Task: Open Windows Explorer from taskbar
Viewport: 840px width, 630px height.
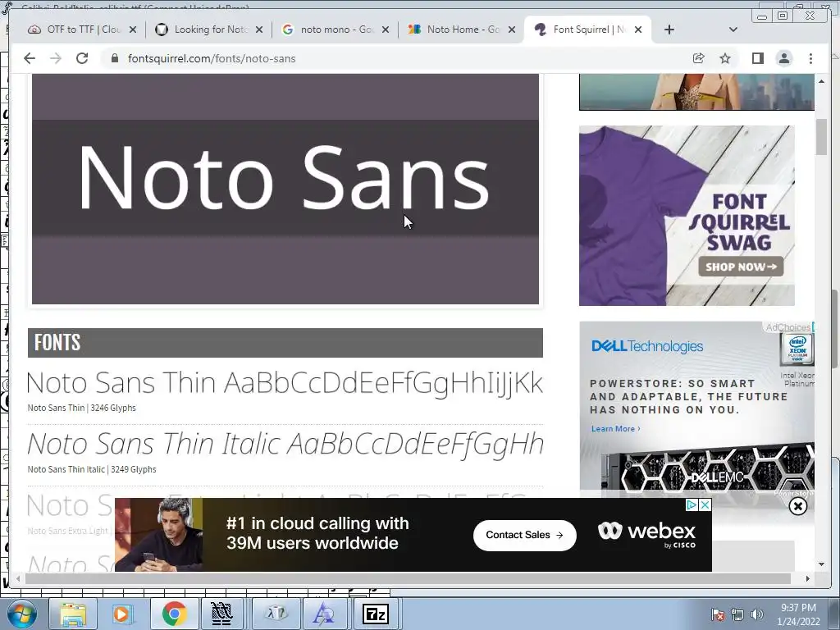Action: coord(73,614)
